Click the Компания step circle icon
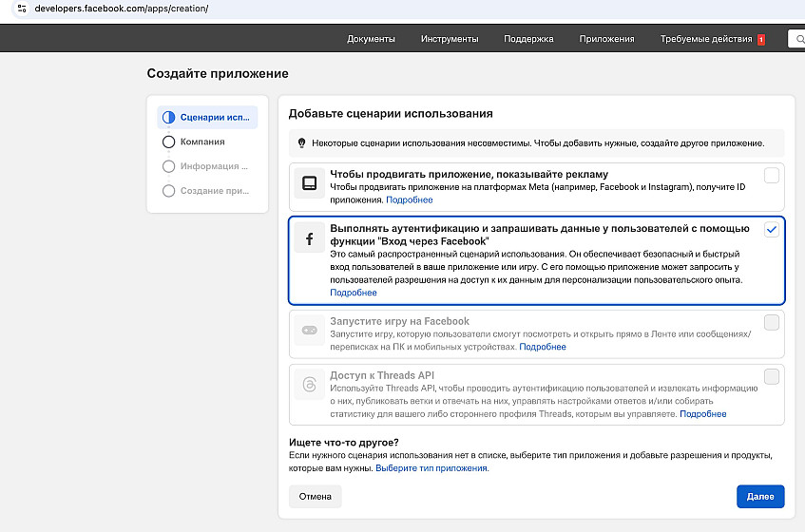805x532 pixels. [168, 142]
